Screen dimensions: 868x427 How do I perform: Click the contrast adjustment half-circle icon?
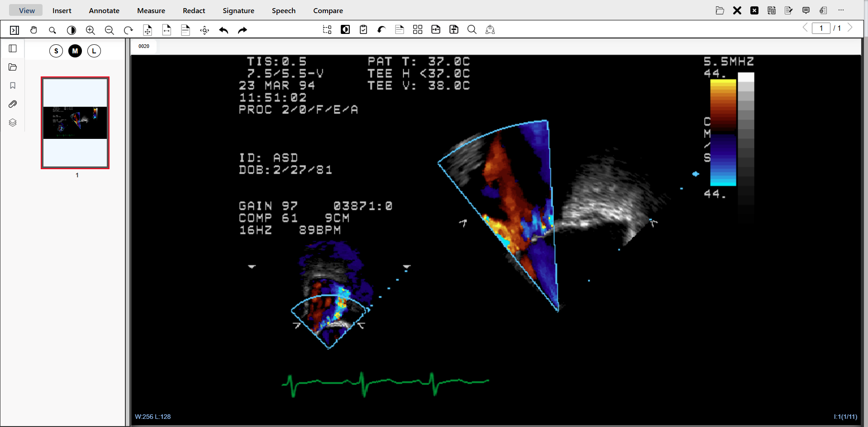72,30
